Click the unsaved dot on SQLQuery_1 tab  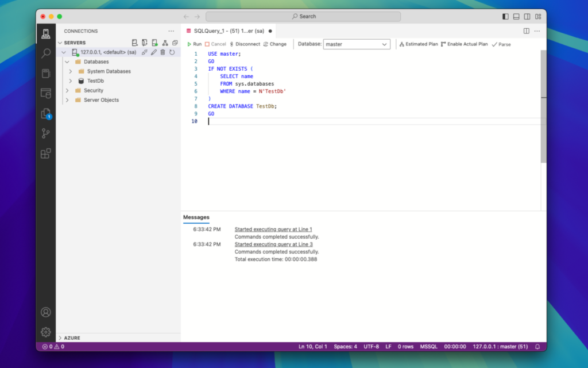[270, 31]
